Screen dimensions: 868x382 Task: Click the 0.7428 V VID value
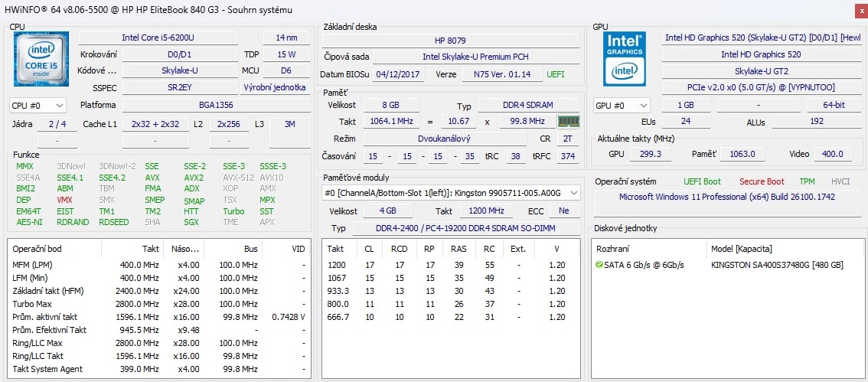point(289,317)
